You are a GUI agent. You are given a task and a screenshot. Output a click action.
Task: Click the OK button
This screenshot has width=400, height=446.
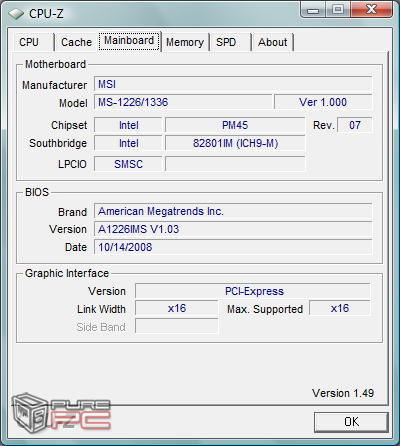pos(351,422)
